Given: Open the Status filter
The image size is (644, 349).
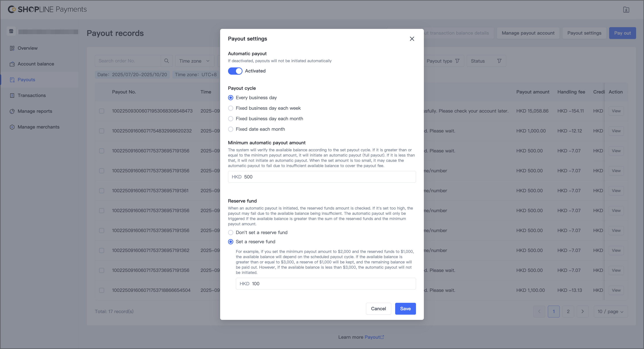Looking at the screenshot, I should [486, 61].
